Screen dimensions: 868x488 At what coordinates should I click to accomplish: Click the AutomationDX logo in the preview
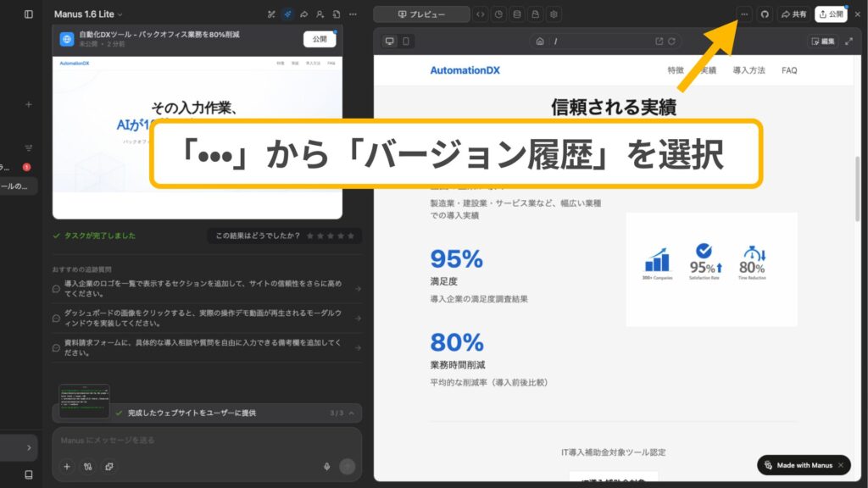click(x=465, y=70)
